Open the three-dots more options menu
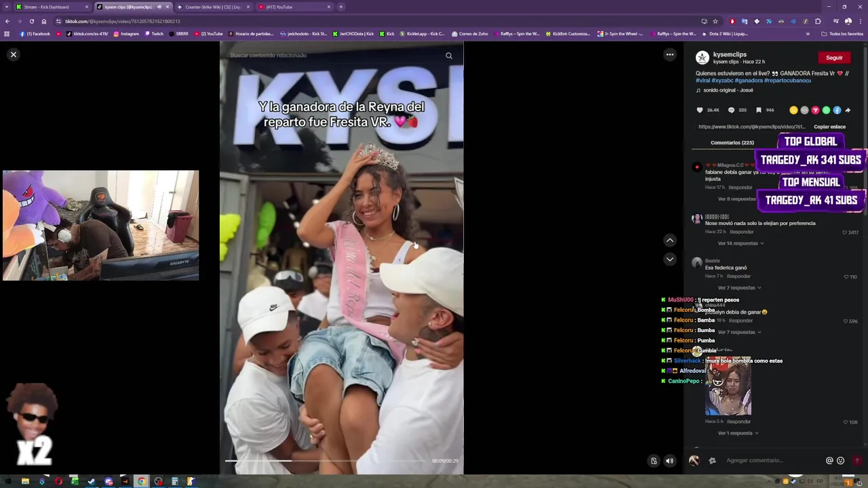This screenshot has height=488, width=868. pyautogui.click(x=669, y=54)
